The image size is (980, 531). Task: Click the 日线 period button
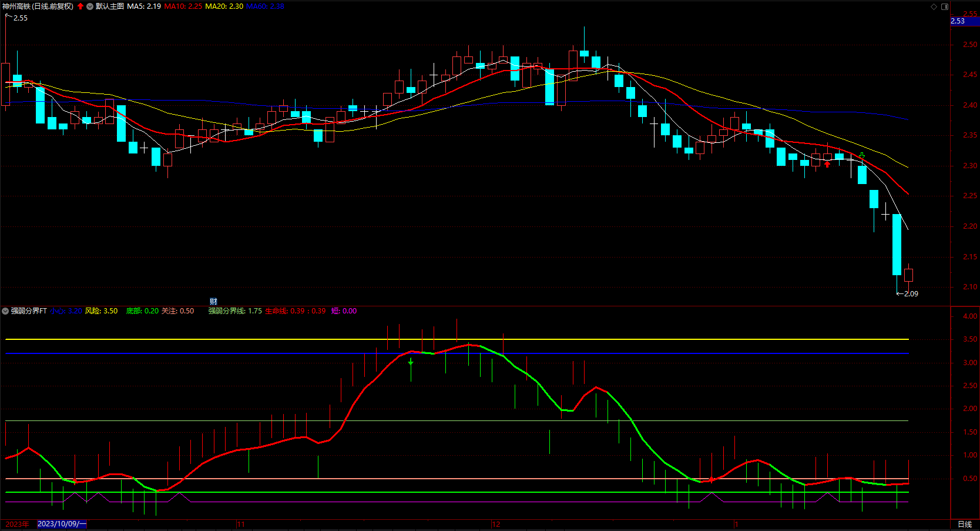click(965, 525)
